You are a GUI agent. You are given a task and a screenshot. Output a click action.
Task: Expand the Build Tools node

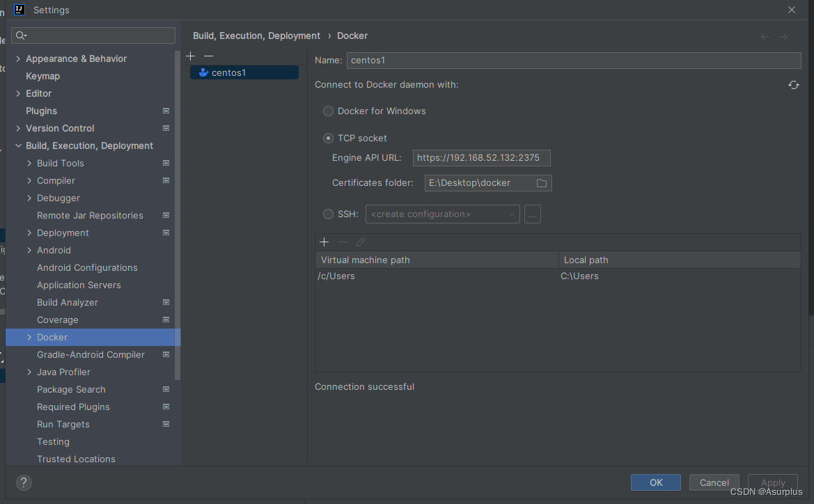point(29,163)
